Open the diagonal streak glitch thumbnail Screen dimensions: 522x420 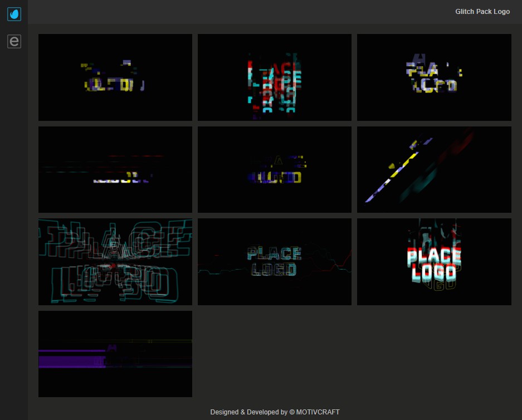point(434,169)
